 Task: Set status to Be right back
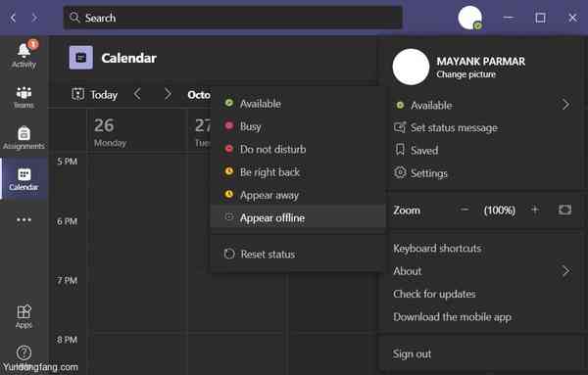pyautogui.click(x=298, y=172)
